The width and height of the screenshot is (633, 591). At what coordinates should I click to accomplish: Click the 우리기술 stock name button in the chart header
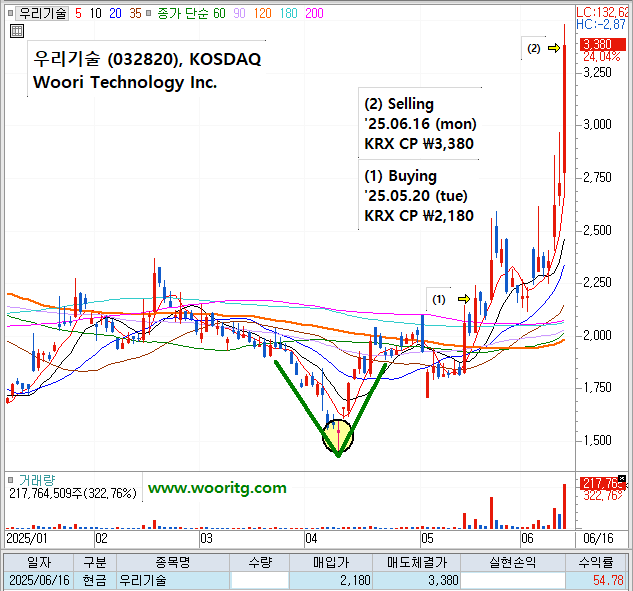pos(42,13)
